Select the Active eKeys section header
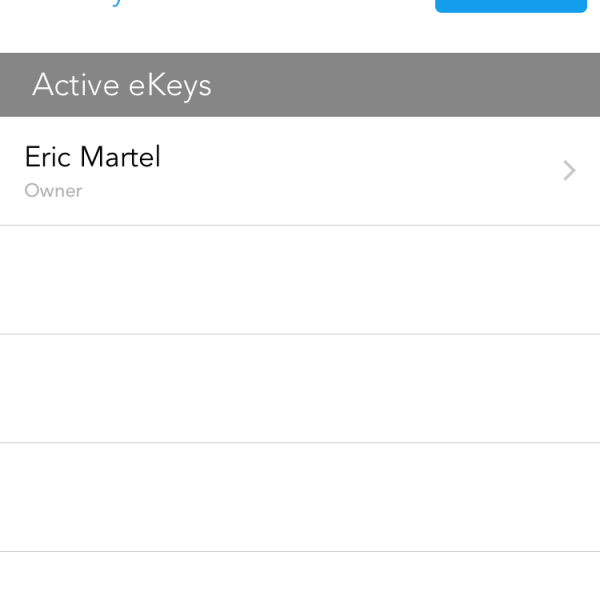 click(300, 85)
